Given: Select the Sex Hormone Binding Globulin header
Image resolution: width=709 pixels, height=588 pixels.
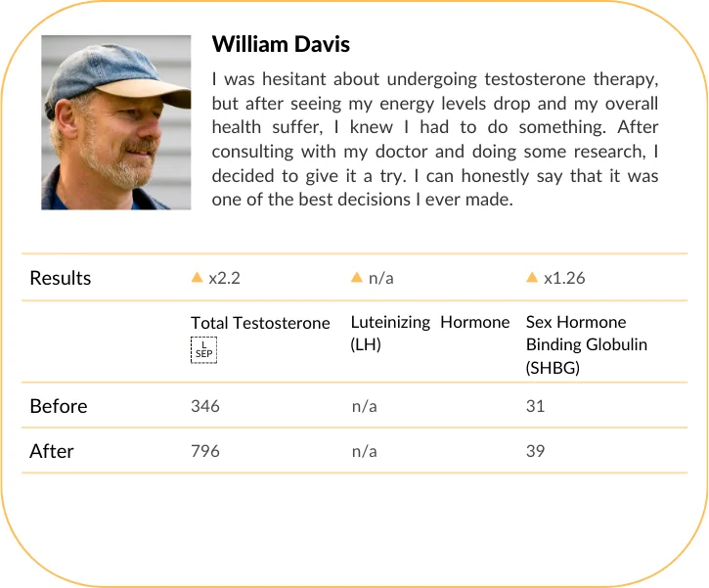Looking at the screenshot, I should (587, 343).
